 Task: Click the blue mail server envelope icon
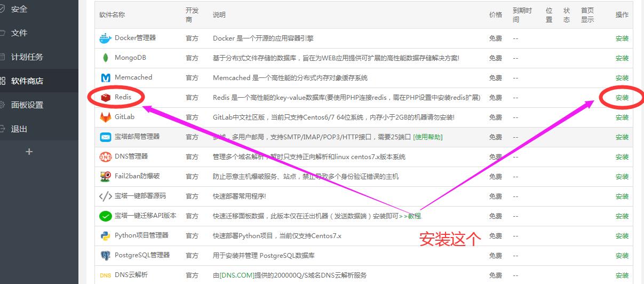click(105, 137)
